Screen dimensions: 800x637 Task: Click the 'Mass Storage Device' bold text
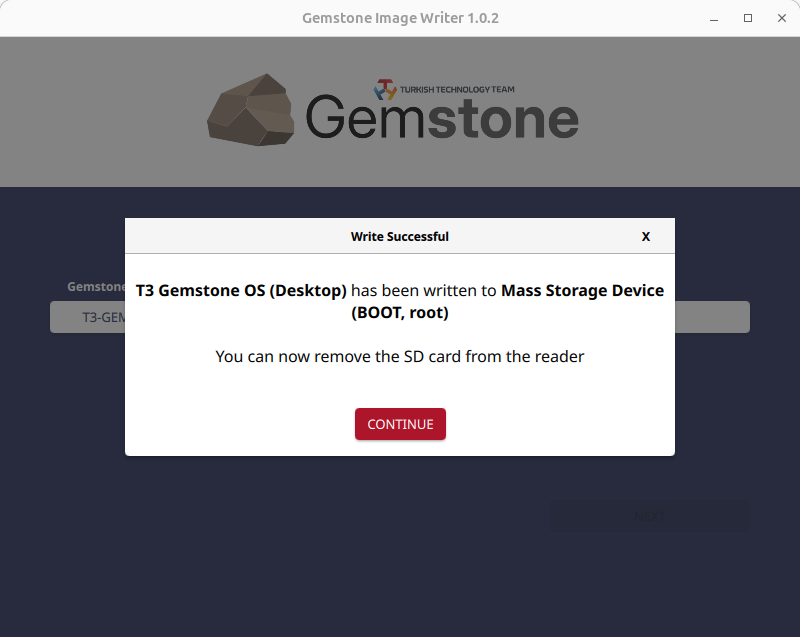583,290
